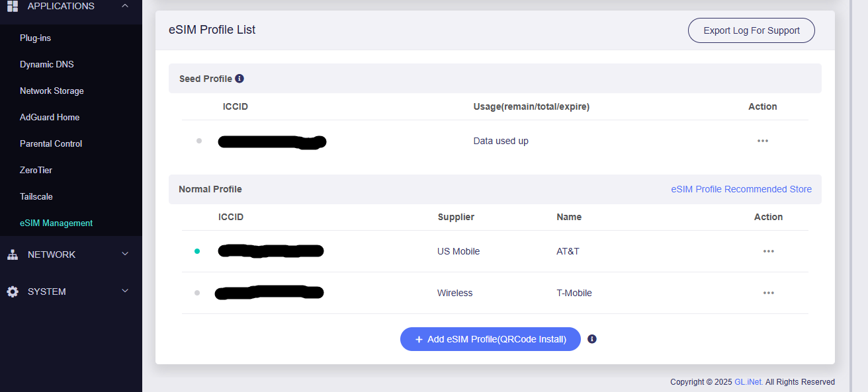
Task: Open the AdGuard Home menu item
Action: (x=50, y=117)
